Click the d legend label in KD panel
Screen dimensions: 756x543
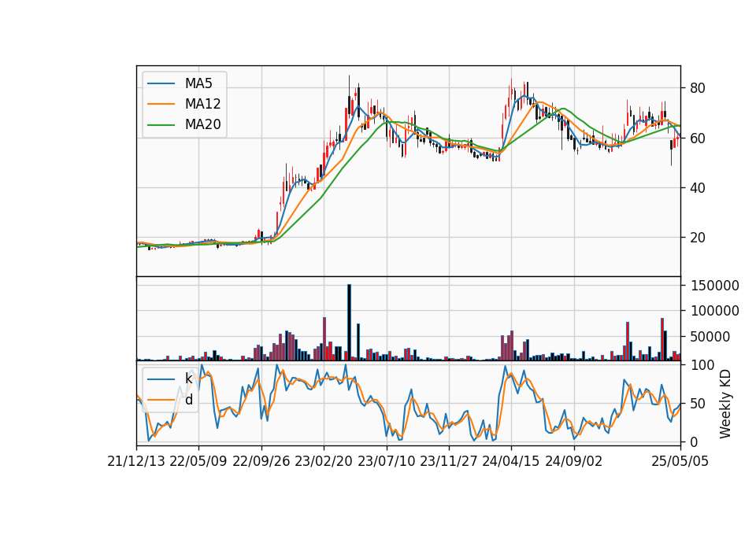[x=188, y=400]
